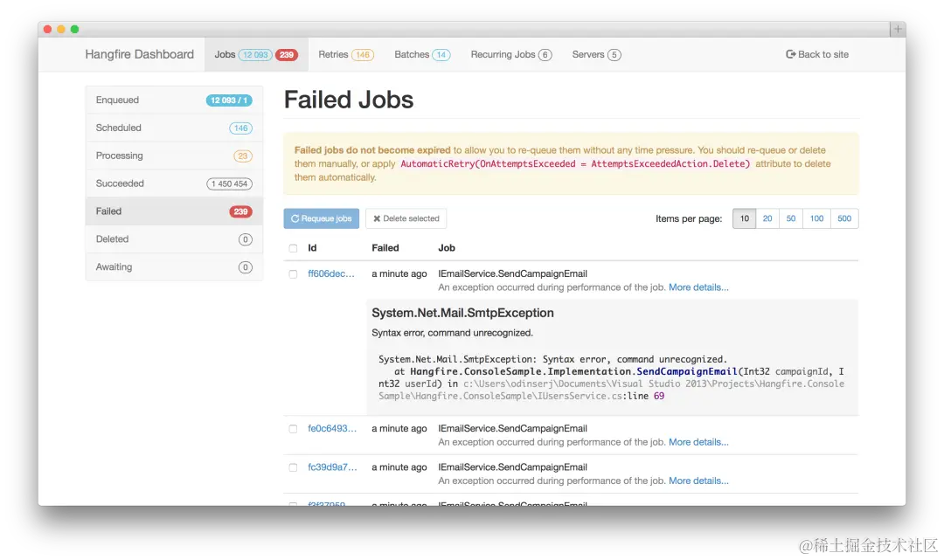This screenshot has width=944, height=560.
Task: Check the box for job ff606dec
Action: 293,273
